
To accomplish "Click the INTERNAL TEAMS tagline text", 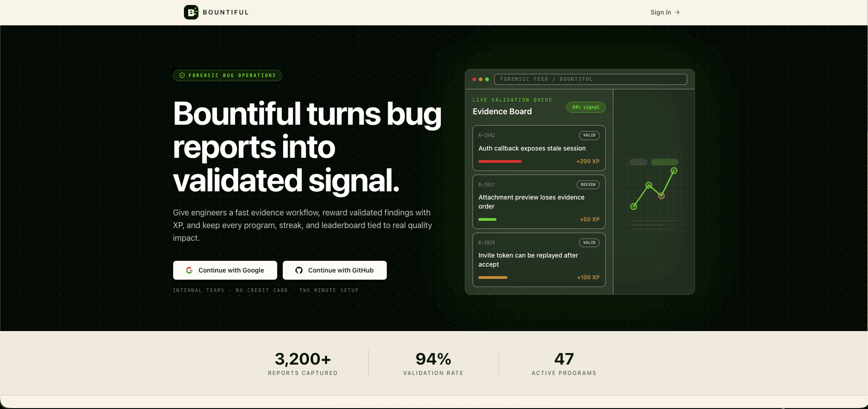I will coord(199,290).
